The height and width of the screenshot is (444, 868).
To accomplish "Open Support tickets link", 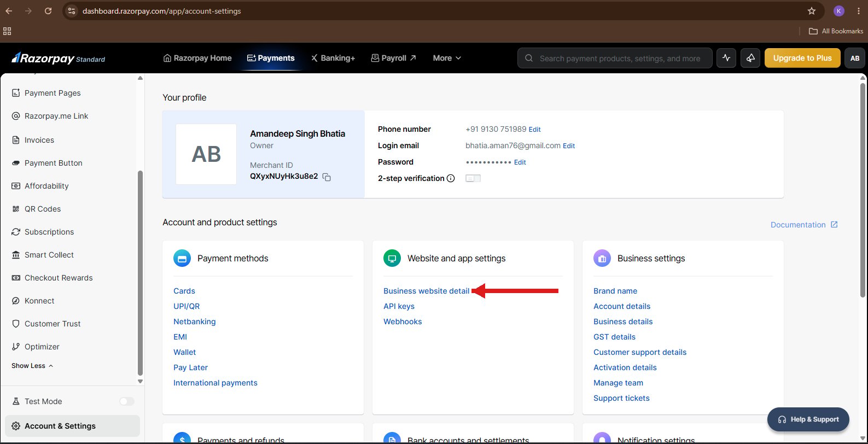I will 621,398.
